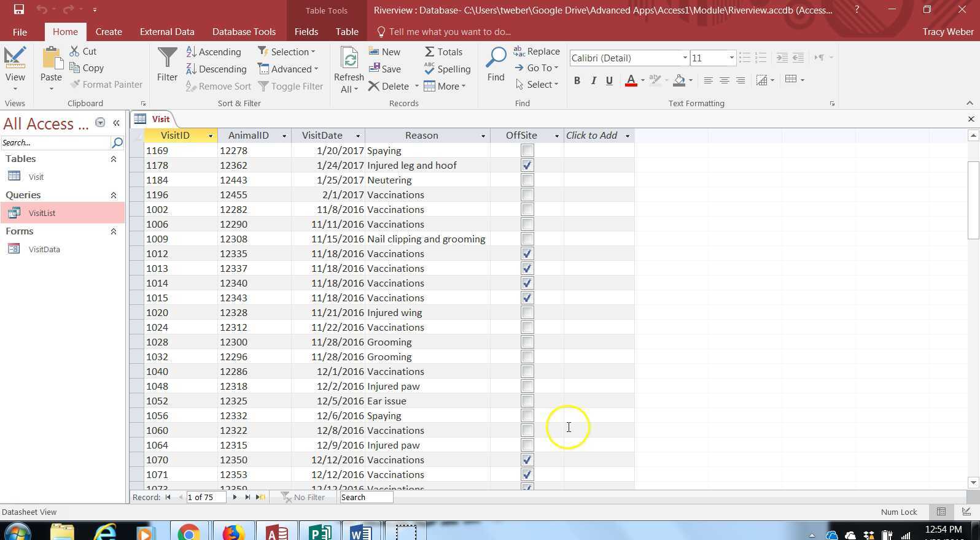Click the Save icon in quick access toolbar
This screenshot has width=980, height=540.
pyautogui.click(x=18, y=9)
